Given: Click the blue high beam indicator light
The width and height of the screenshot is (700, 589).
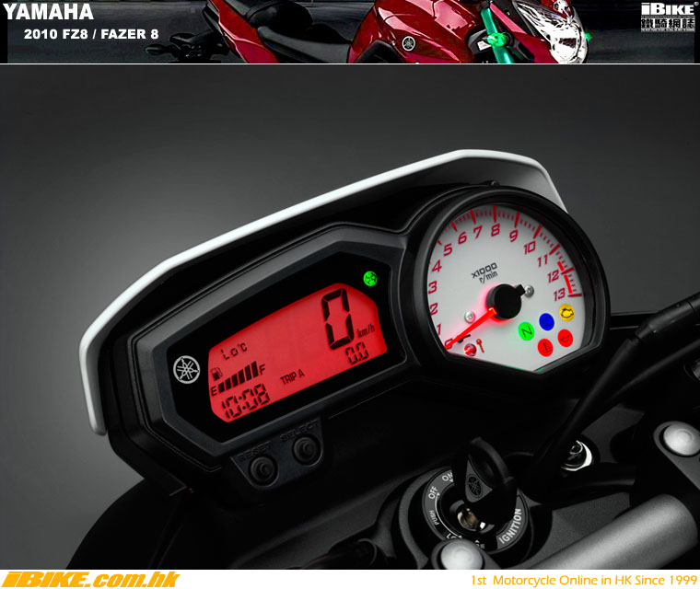Looking at the screenshot, I should tap(547, 321).
